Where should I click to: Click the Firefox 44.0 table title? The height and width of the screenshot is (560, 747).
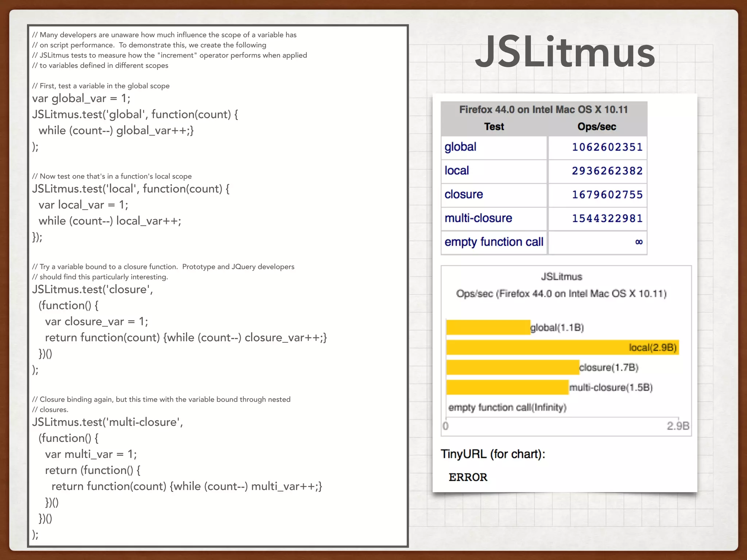543,109
